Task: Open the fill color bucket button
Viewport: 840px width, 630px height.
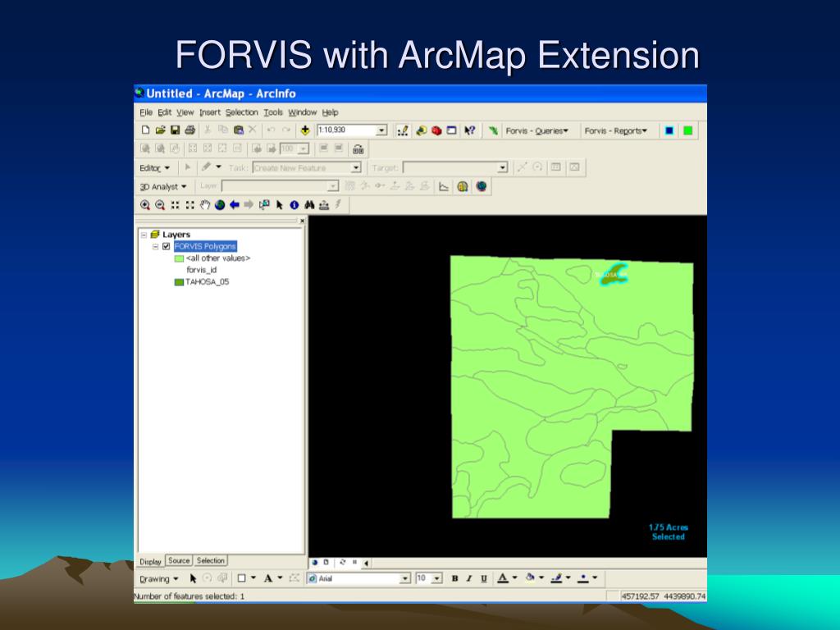Action: 530,578
